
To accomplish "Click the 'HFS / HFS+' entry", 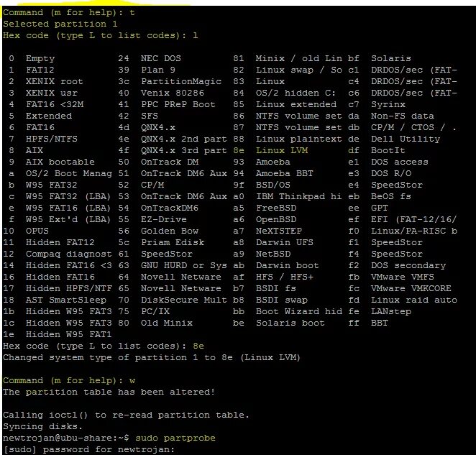I will coord(285,277).
